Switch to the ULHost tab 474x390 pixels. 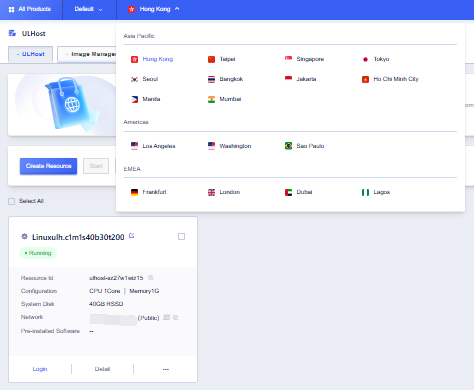pos(31,54)
